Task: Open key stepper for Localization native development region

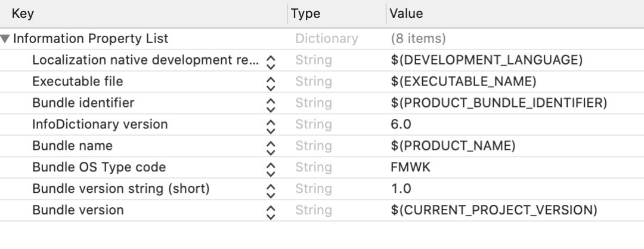Action: pos(271,60)
